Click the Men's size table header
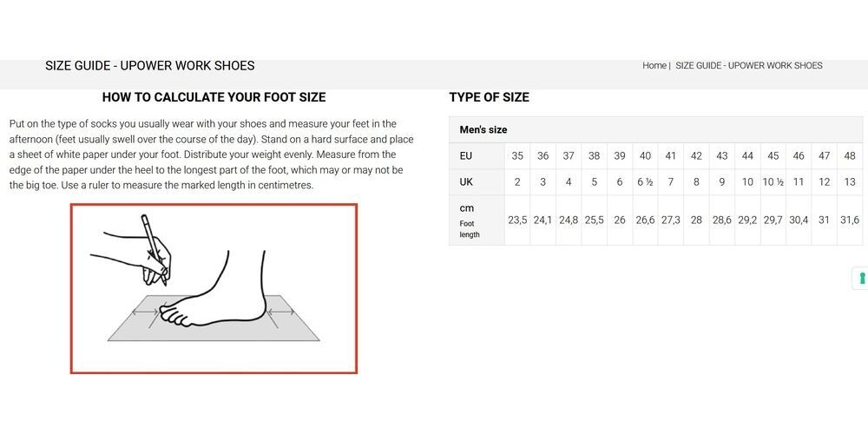This screenshot has width=868, height=434. pos(483,130)
